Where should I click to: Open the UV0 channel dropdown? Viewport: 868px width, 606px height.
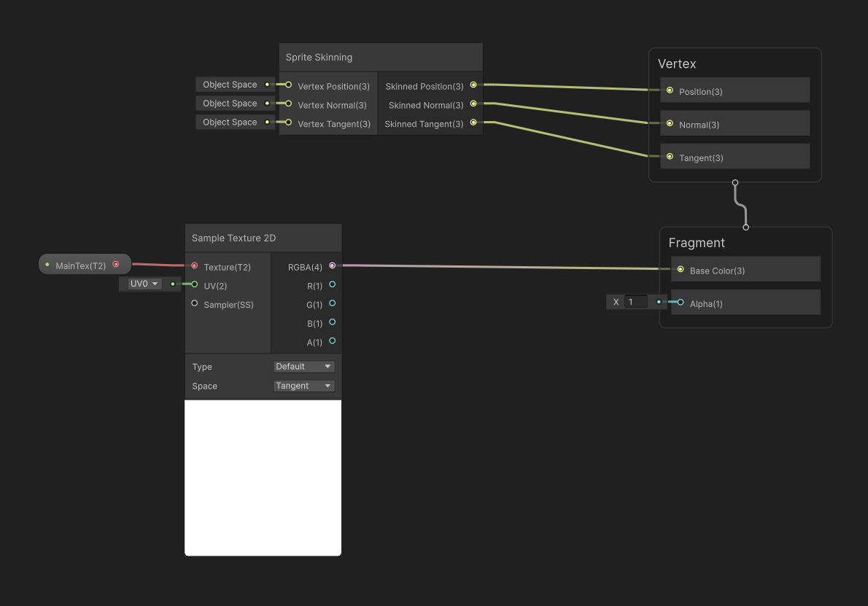[142, 284]
